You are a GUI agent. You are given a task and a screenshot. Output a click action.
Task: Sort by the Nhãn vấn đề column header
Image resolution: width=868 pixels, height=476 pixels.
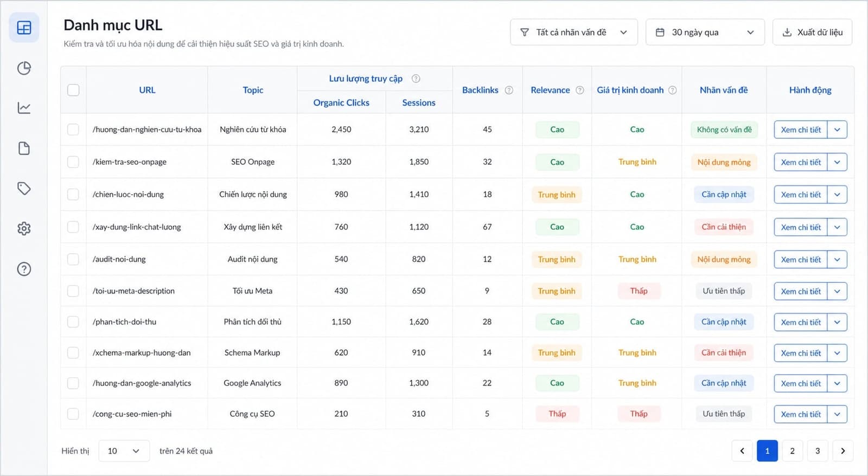(x=724, y=90)
